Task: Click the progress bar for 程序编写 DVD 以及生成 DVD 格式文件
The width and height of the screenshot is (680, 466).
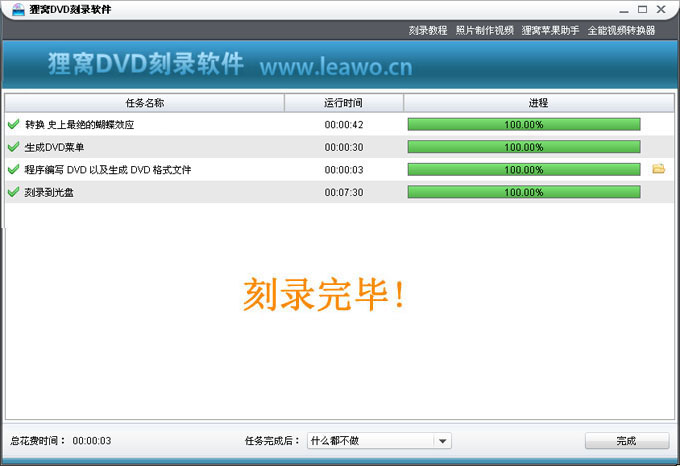Action: (x=524, y=169)
